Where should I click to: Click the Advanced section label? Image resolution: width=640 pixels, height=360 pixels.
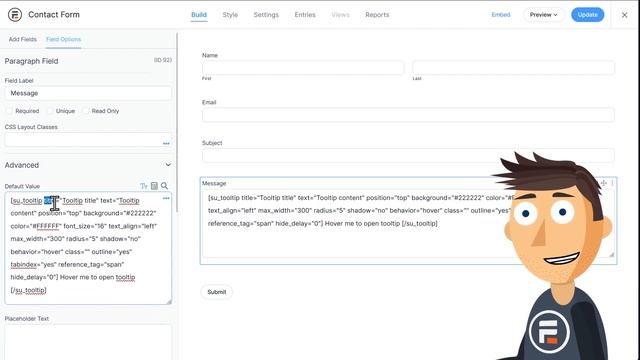[x=22, y=165]
